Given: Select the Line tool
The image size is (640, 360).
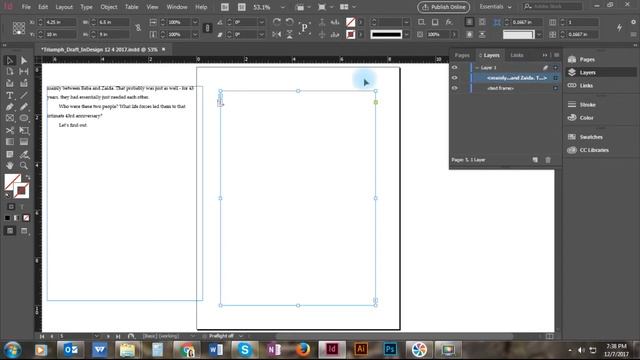Looking at the screenshot, I should (x=24, y=95).
